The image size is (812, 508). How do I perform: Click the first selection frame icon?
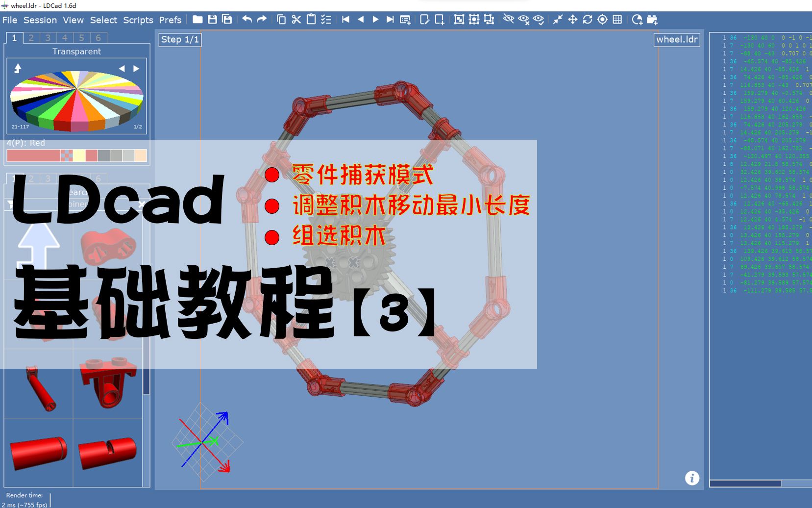coord(459,20)
